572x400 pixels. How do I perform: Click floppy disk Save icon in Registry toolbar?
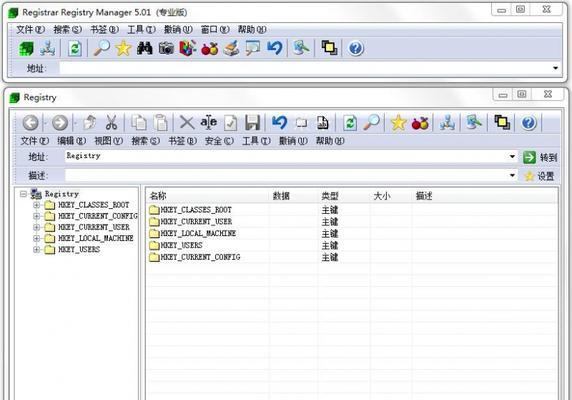click(252, 123)
